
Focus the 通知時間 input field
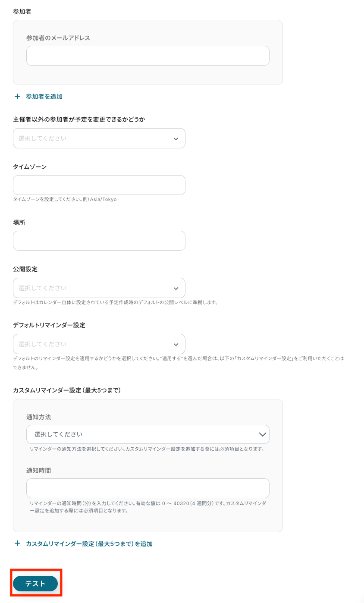pos(148,488)
